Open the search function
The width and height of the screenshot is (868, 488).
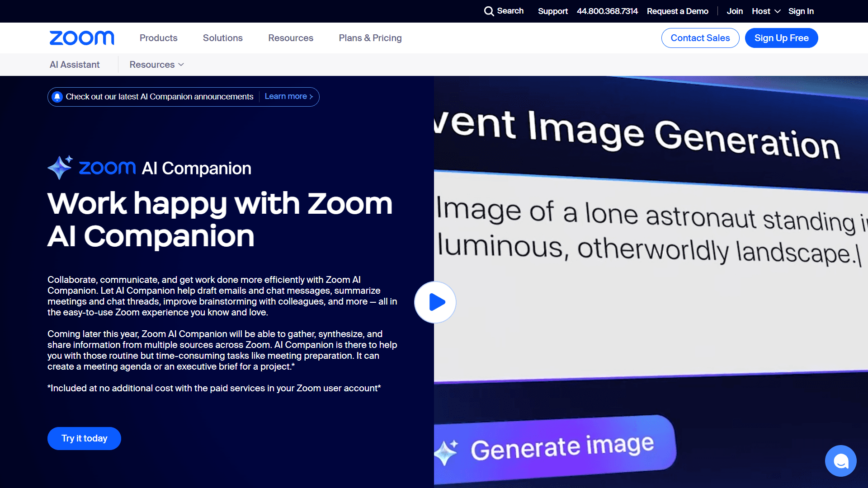click(503, 11)
